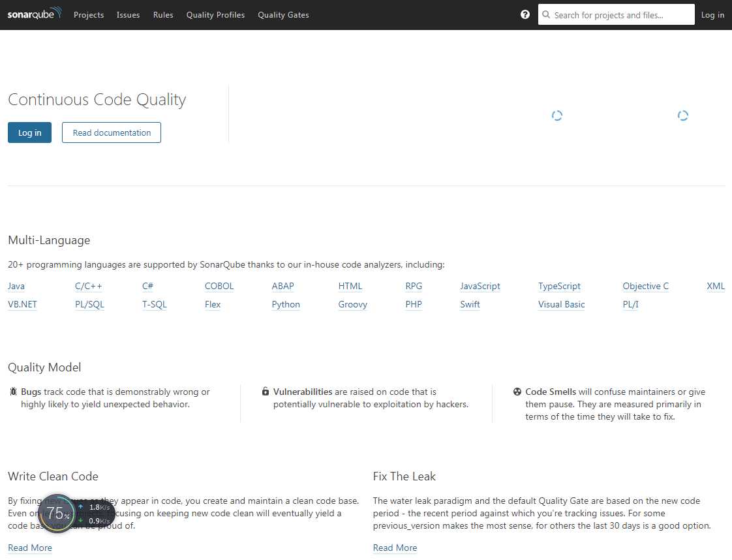Click the Quality Model heading
This screenshot has height=560, width=732.
tap(44, 367)
